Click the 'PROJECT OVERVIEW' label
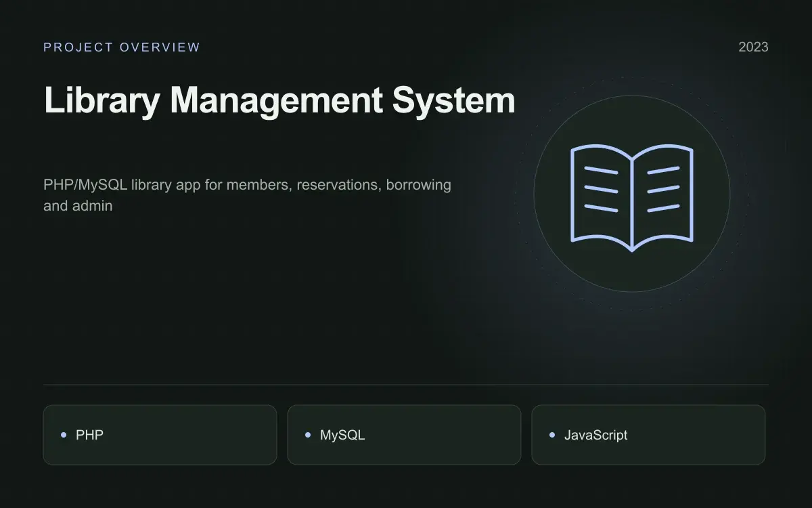812x508 pixels. (x=122, y=47)
